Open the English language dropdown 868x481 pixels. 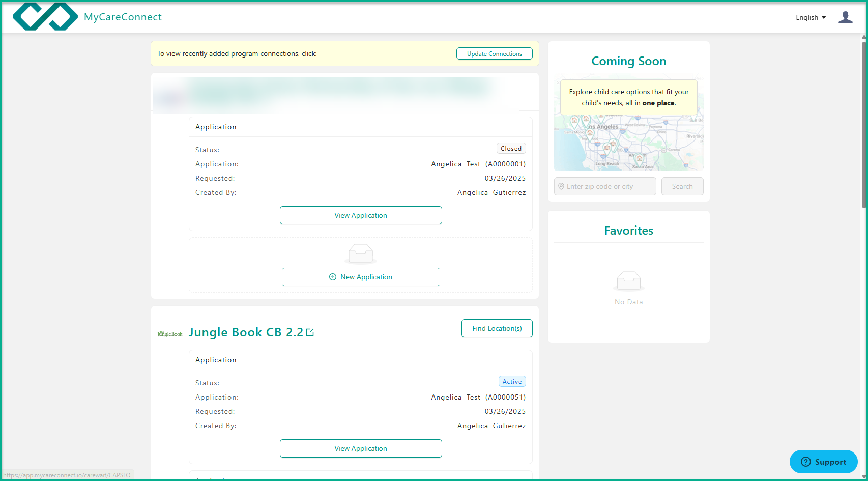click(811, 17)
